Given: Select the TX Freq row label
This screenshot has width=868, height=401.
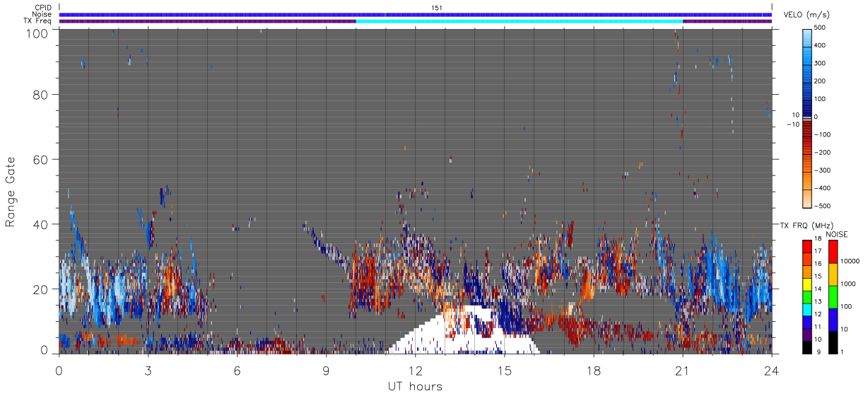Looking at the screenshot, I should [37, 21].
